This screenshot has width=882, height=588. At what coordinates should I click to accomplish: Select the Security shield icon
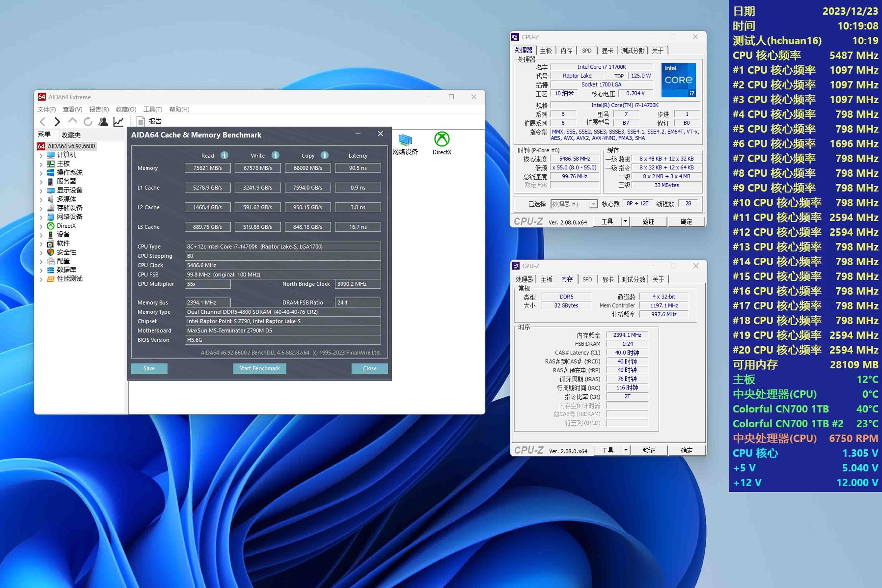tap(51, 252)
